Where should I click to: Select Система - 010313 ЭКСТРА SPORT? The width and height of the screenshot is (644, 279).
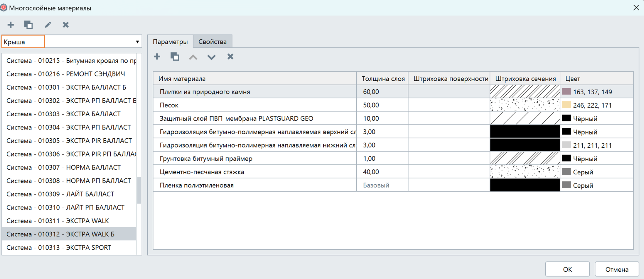pos(69,247)
